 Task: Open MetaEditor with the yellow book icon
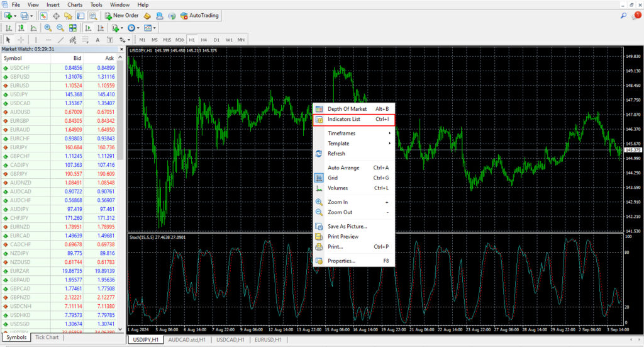pyautogui.click(x=147, y=16)
